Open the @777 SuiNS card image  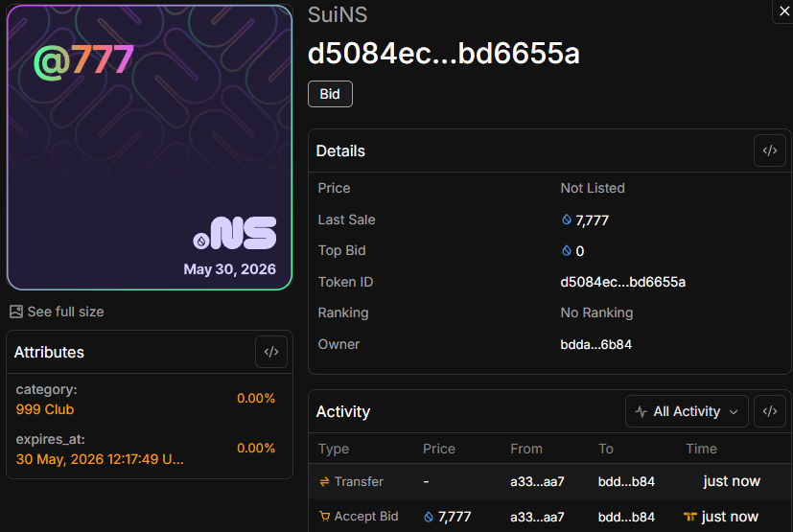click(150, 148)
